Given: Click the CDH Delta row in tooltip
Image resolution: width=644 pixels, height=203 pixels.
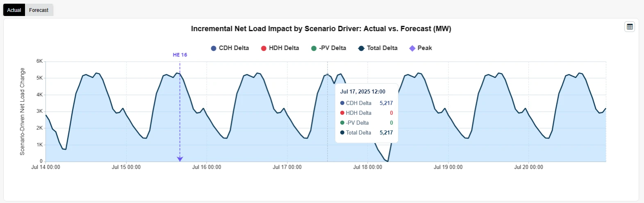Looking at the screenshot, I should point(366,103).
